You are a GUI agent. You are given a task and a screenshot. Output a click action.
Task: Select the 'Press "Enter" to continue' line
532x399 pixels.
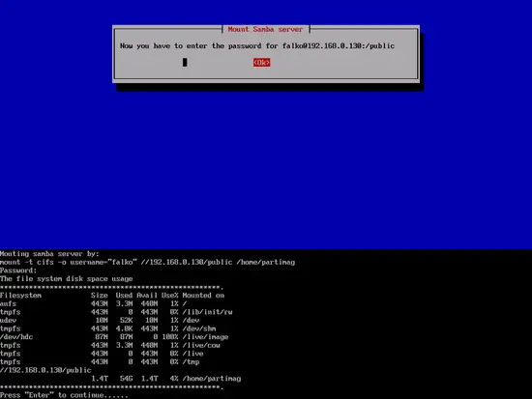(x=64, y=395)
